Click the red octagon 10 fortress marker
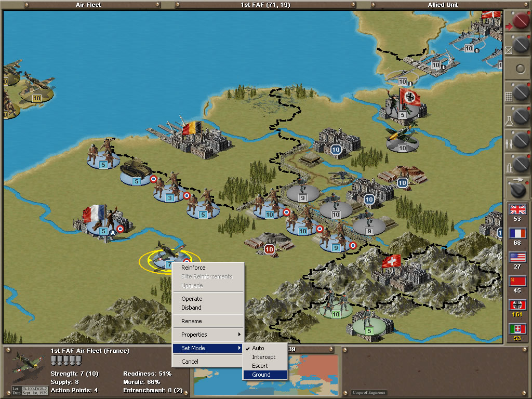 pos(270,249)
